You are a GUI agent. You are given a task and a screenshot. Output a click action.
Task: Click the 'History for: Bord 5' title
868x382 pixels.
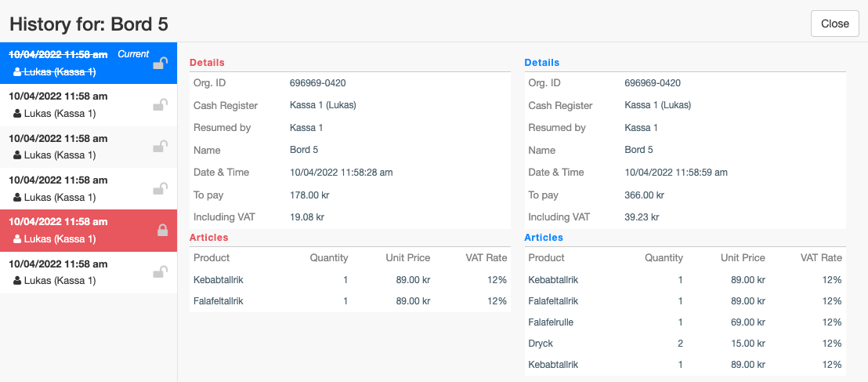click(x=89, y=24)
